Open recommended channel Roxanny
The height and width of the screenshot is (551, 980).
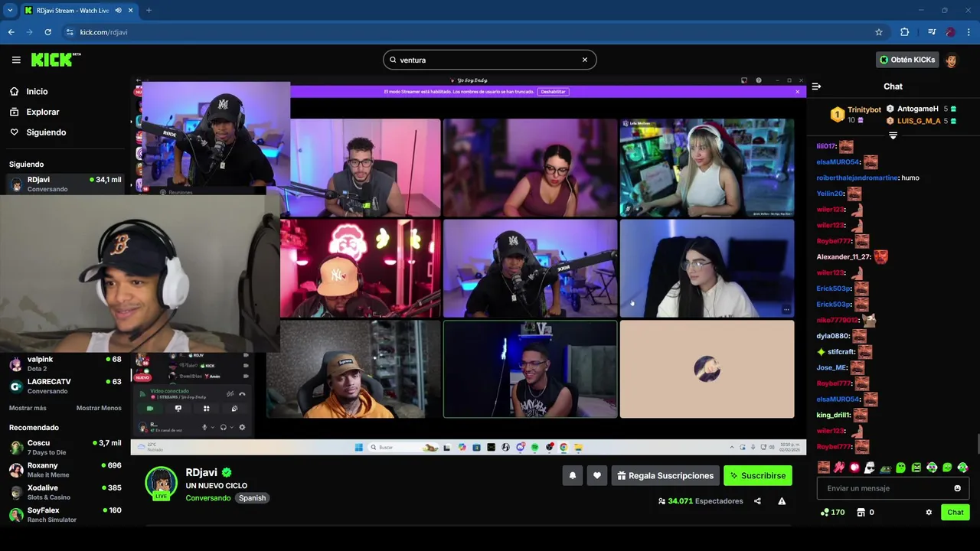[x=65, y=469]
